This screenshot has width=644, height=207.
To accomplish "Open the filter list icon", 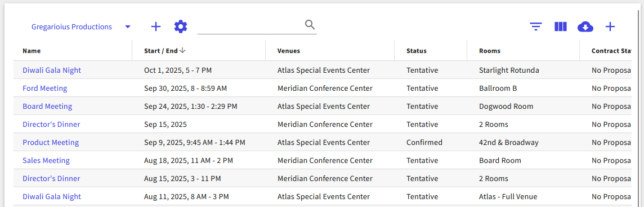I will (535, 27).
